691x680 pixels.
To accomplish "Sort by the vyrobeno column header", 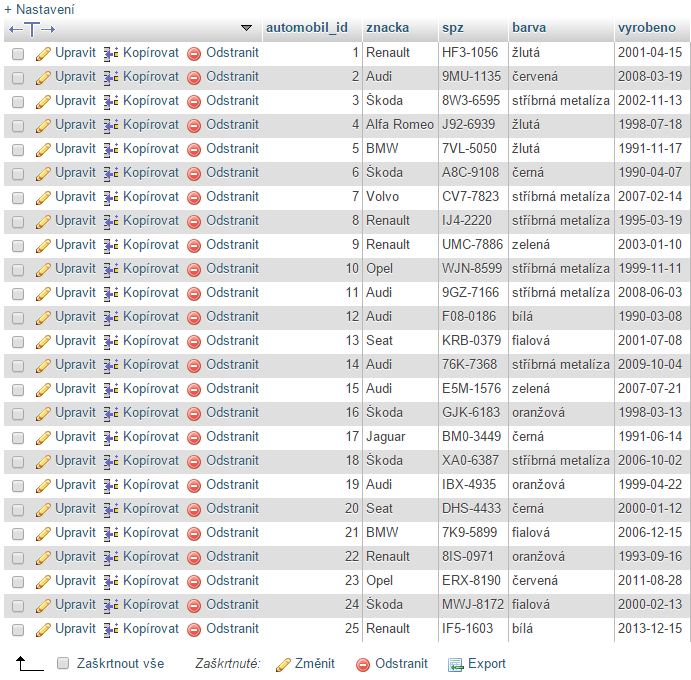I will (647, 27).
